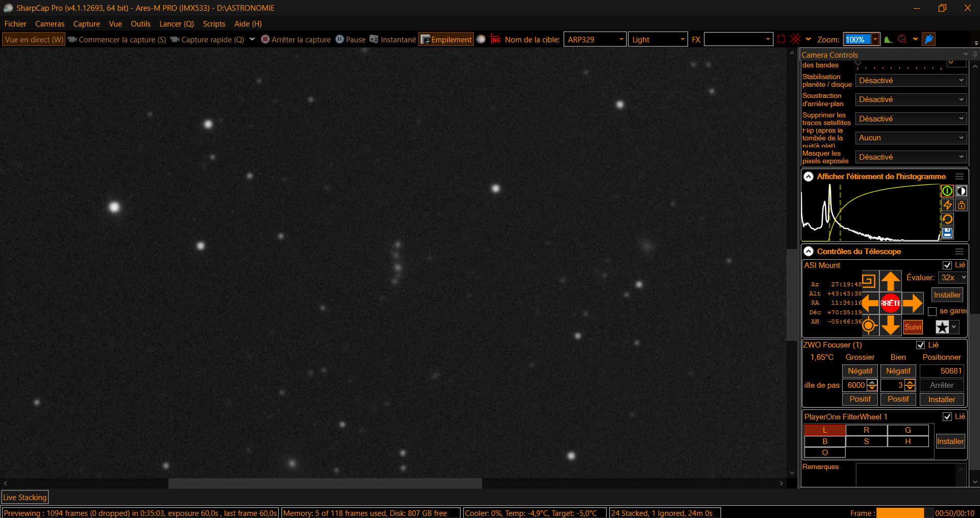This screenshot has height=518, width=980.
Task: Select the R filter in the filter wheel
Action: coord(867,430)
